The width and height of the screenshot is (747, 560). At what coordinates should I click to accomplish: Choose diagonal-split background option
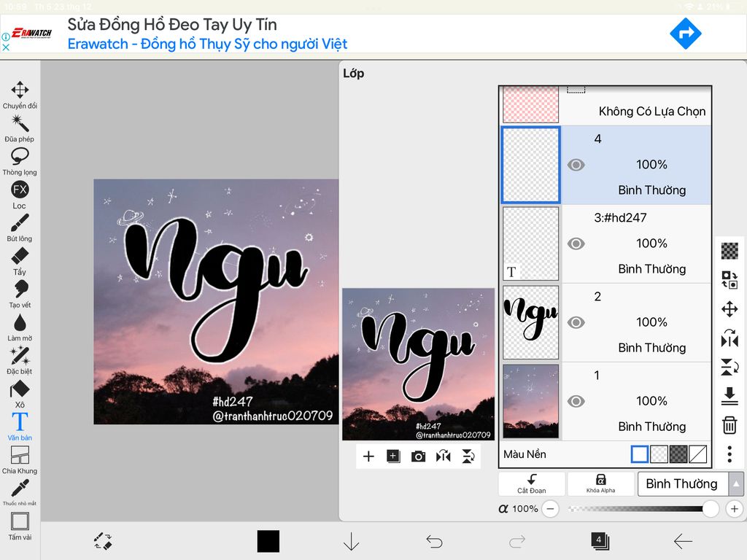tap(698, 454)
